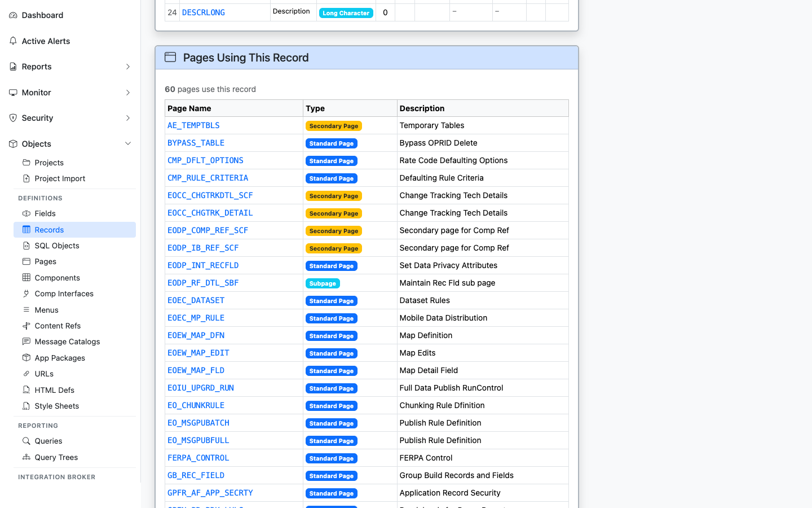Open the EOCC_CHGTRKDTL_SCF page link
This screenshot has width=812, height=508.
[210, 195]
